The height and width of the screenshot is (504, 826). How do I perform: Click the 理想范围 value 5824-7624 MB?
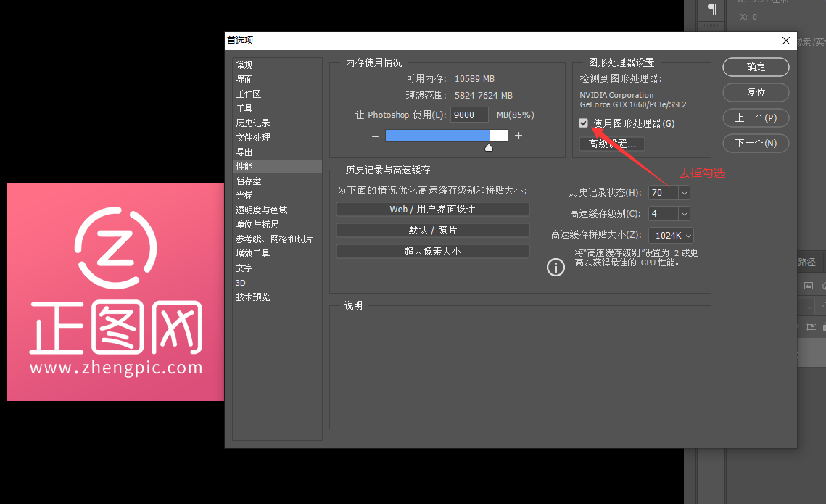484,95
